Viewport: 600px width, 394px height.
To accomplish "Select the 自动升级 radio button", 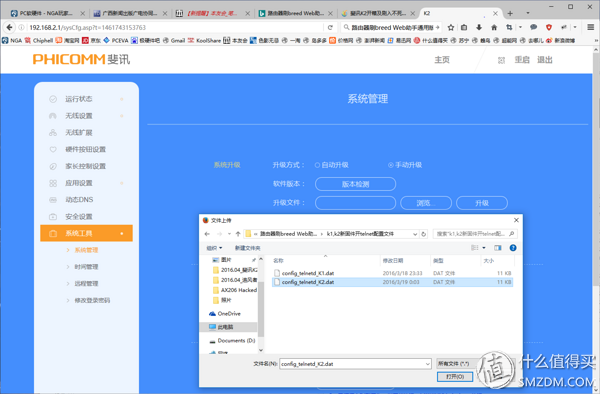I will point(317,165).
